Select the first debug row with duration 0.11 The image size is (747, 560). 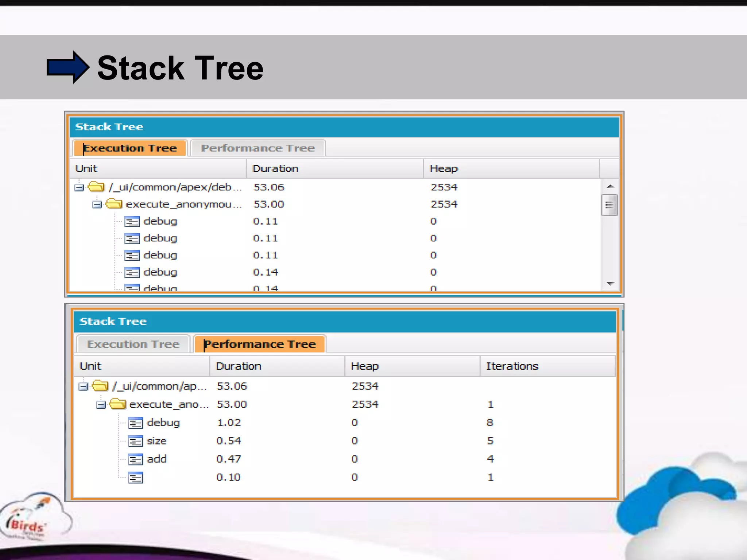click(160, 221)
